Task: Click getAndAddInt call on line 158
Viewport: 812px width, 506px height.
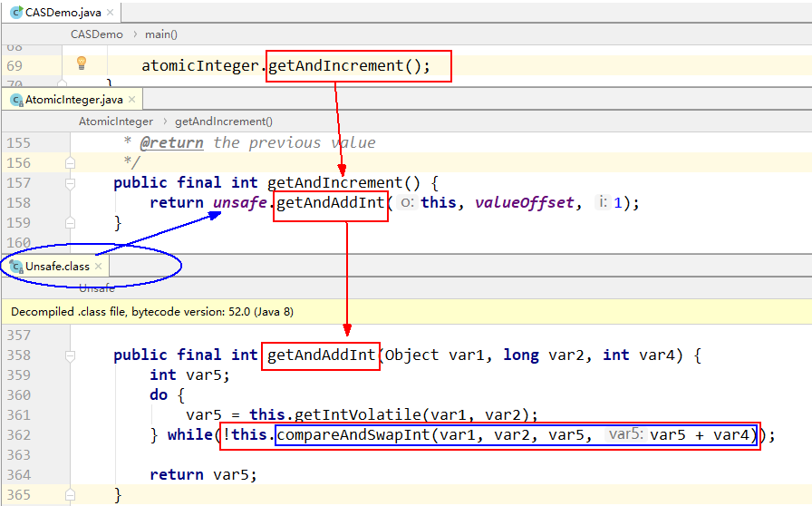Action: [x=331, y=203]
